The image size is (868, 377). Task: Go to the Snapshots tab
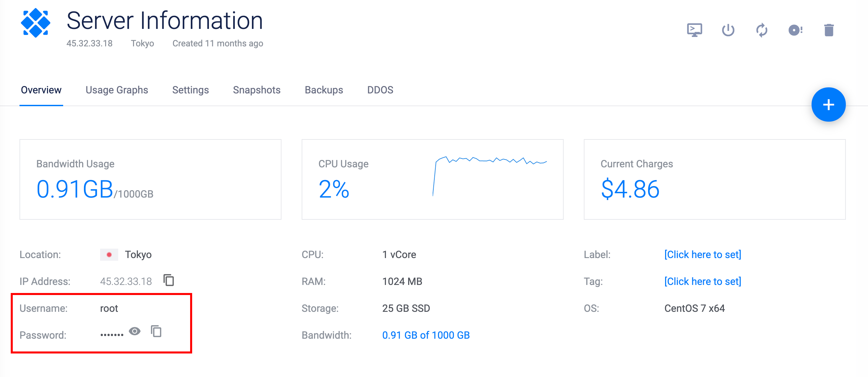(256, 90)
